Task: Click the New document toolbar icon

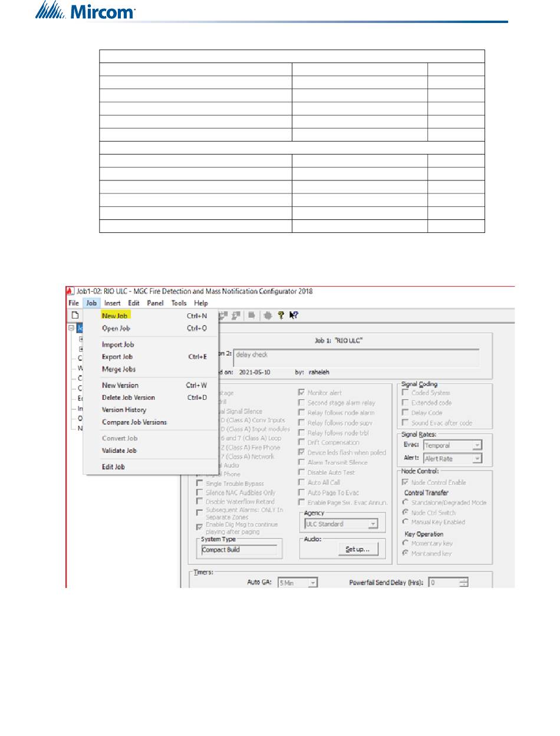Action: pyautogui.click(x=74, y=316)
